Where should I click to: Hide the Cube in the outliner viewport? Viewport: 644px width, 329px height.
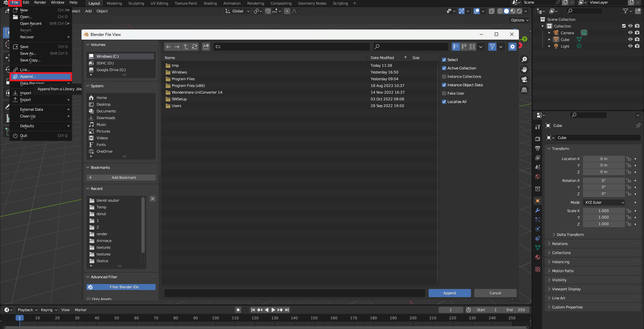tap(630, 39)
